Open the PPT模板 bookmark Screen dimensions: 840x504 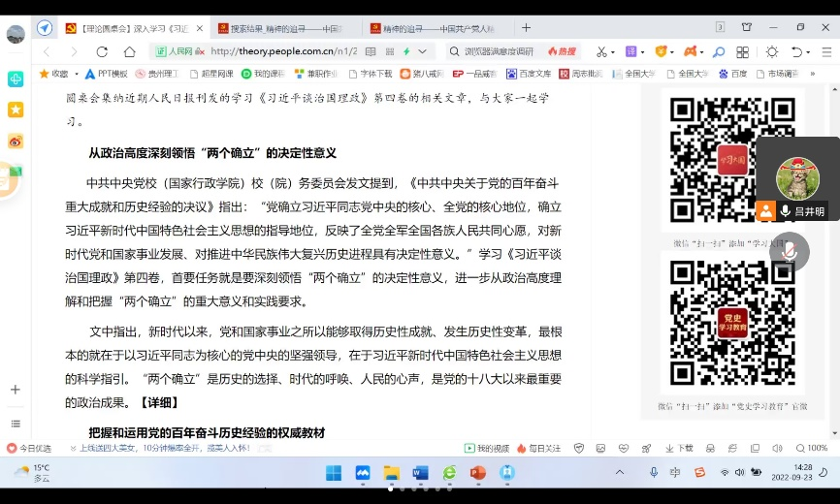pyautogui.click(x=107, y=74)
